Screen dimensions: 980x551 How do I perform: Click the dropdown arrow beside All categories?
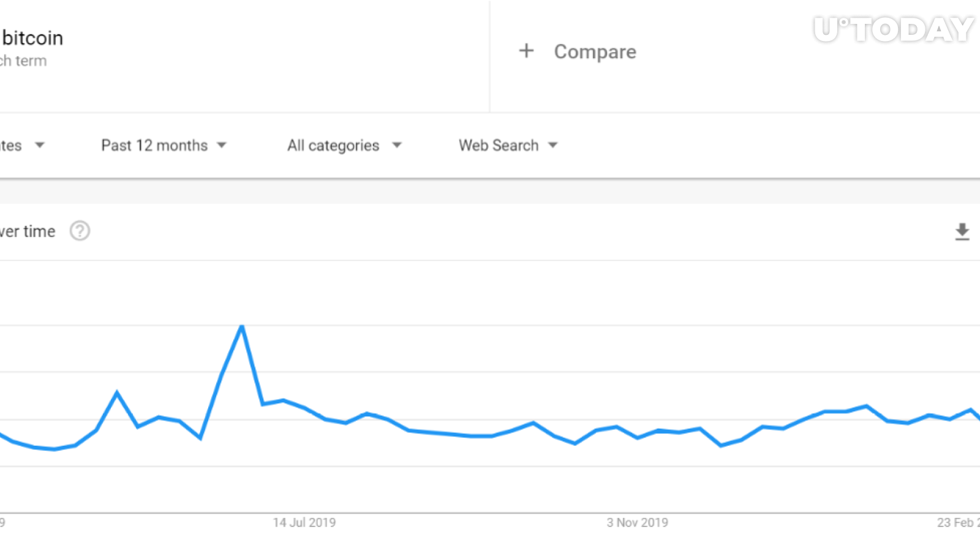click(x=397, y=146)
